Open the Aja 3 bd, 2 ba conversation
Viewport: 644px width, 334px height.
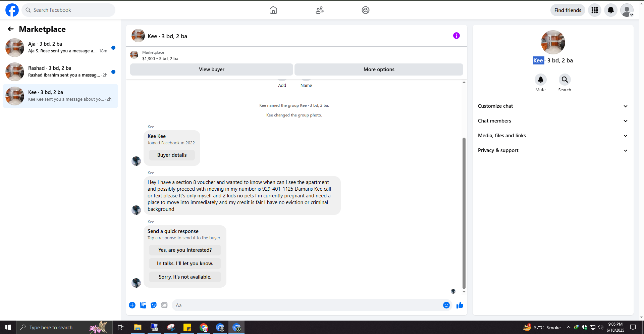coord(60,48)
